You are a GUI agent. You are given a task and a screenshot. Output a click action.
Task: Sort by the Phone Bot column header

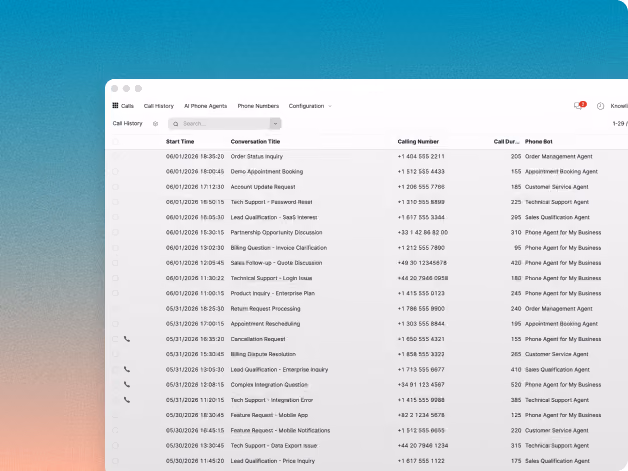pyautogui.click(x=538, y=141)
